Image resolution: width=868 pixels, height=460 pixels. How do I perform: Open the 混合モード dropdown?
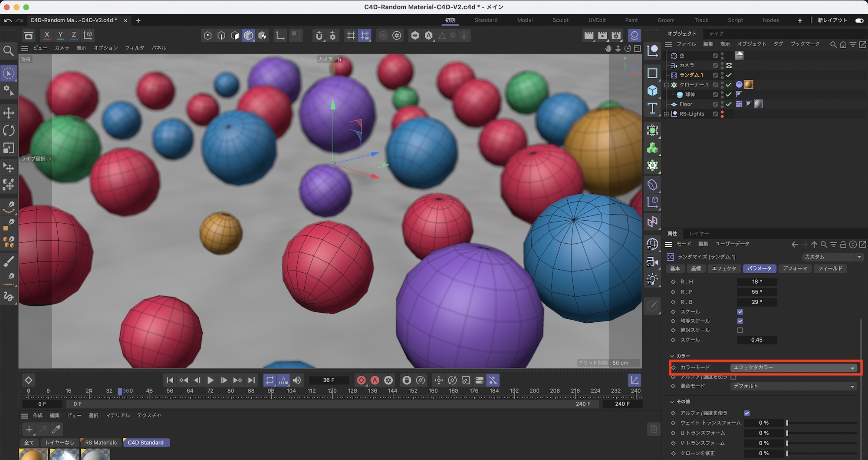(x=793, y=386)
